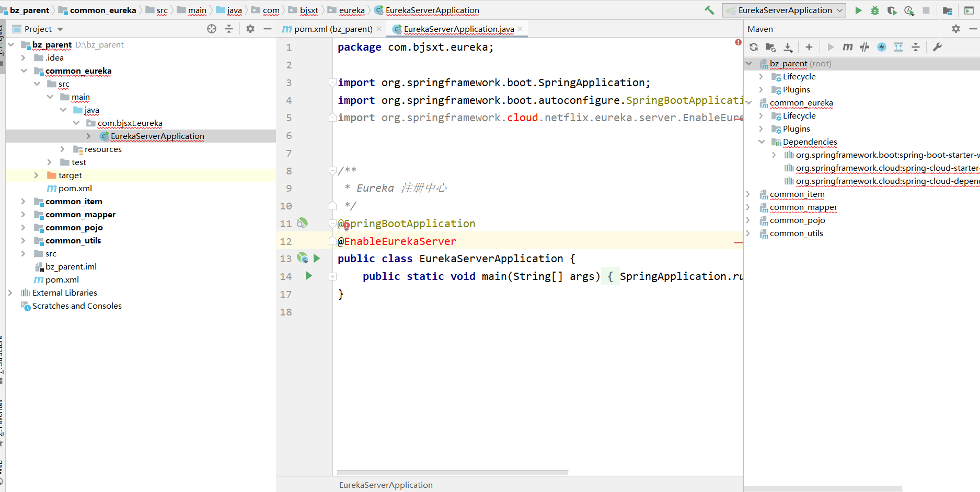Select common_utils in the Maven panel
The width and height of the screenshot is (980, 492).
[x=796, y=233]
